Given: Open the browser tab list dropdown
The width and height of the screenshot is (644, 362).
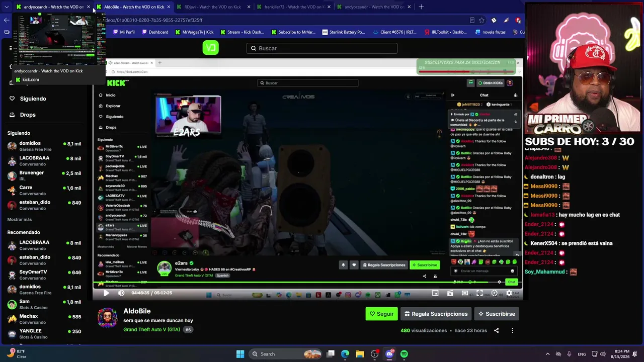Looking at the screenshot, I should [x=6, y=7].
